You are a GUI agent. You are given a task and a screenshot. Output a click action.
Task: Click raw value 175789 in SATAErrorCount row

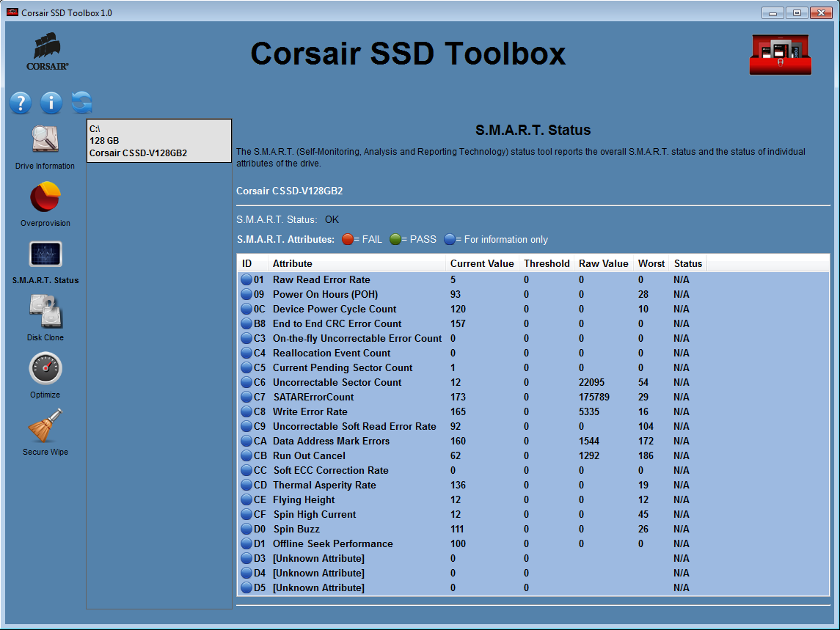(x=594, y=397)
